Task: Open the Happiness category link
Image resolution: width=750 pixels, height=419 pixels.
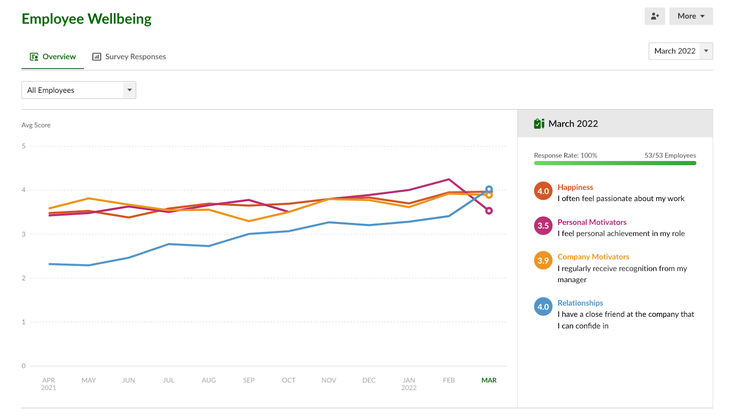Action: pyautogui.click(x=575, y=187)
